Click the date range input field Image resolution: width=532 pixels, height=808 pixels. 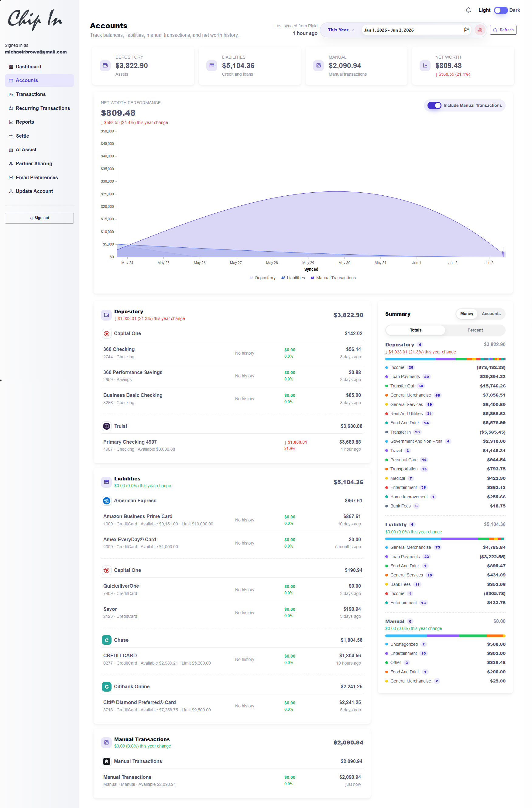(x=411, y=30)
